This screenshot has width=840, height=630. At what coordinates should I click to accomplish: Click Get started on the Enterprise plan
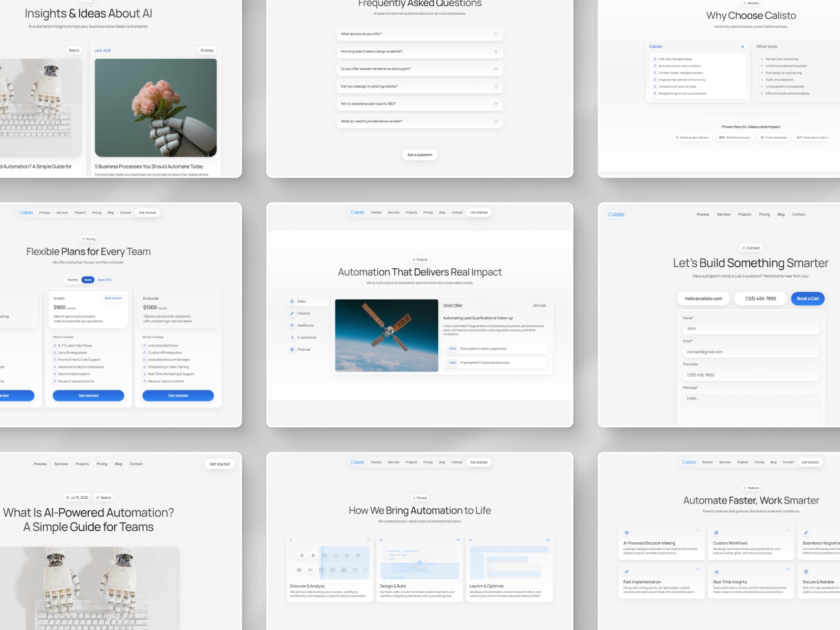[178, 396]
